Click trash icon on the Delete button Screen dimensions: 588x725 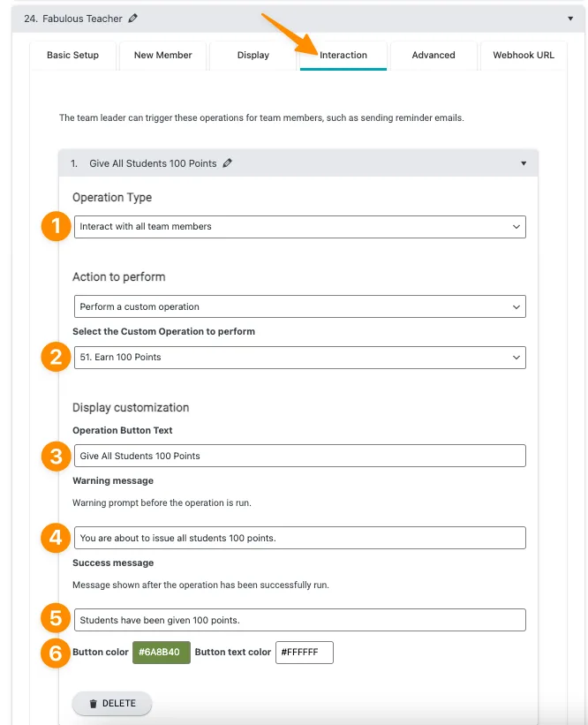pos(93,704)
